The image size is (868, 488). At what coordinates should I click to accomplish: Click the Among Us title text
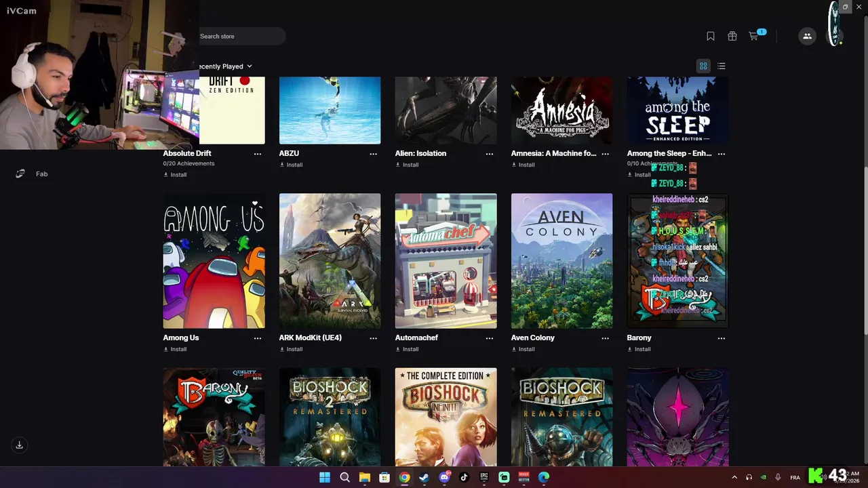(x=181, y=338)
